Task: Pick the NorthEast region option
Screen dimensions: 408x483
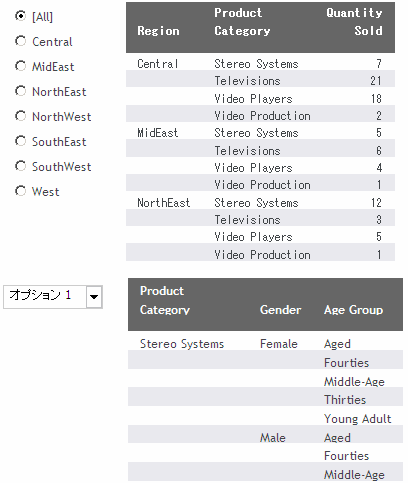Action: point(20,91)
